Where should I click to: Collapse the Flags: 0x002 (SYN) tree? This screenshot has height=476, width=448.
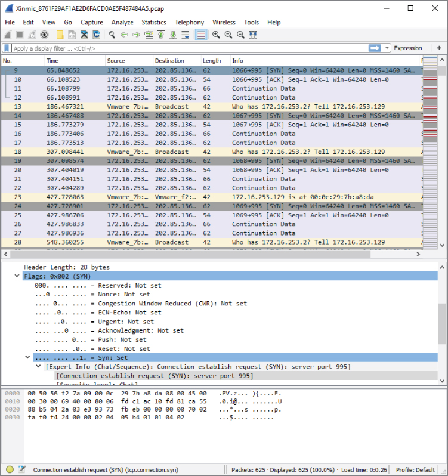(17, 276)
